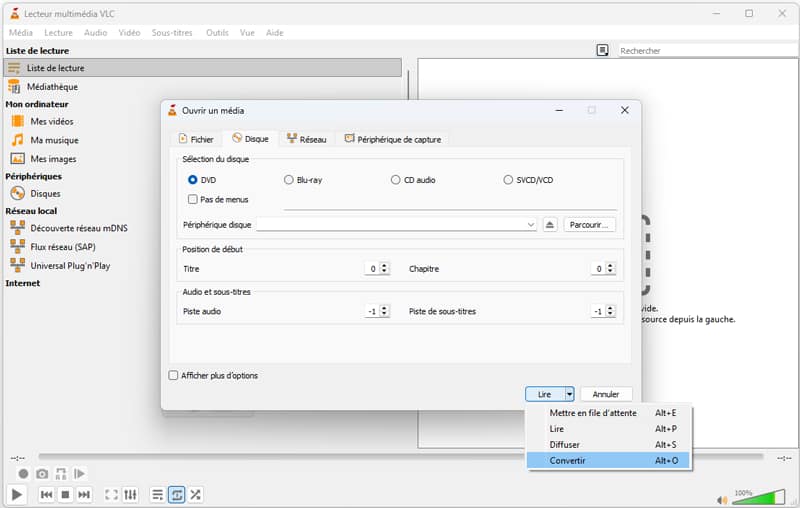Switch to the 'Réseau' tab
800x508 pixels.
pyautogui.click(x=305, y=139)
